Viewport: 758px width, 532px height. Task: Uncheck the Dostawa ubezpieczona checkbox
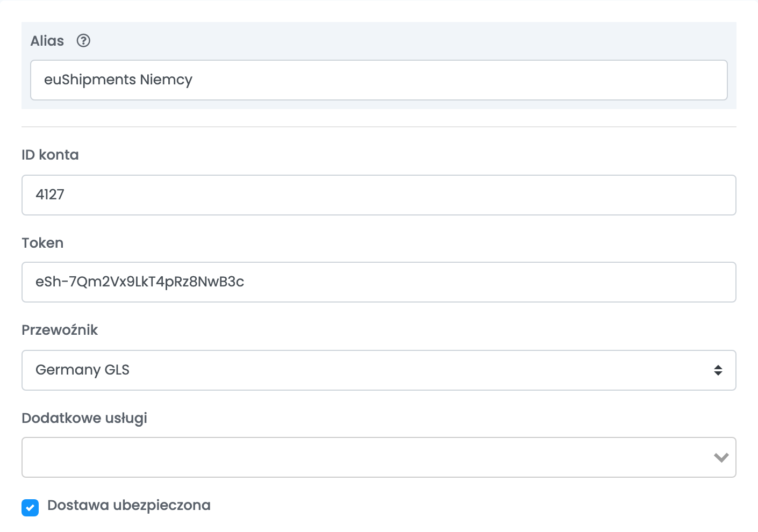coord(30,507)
